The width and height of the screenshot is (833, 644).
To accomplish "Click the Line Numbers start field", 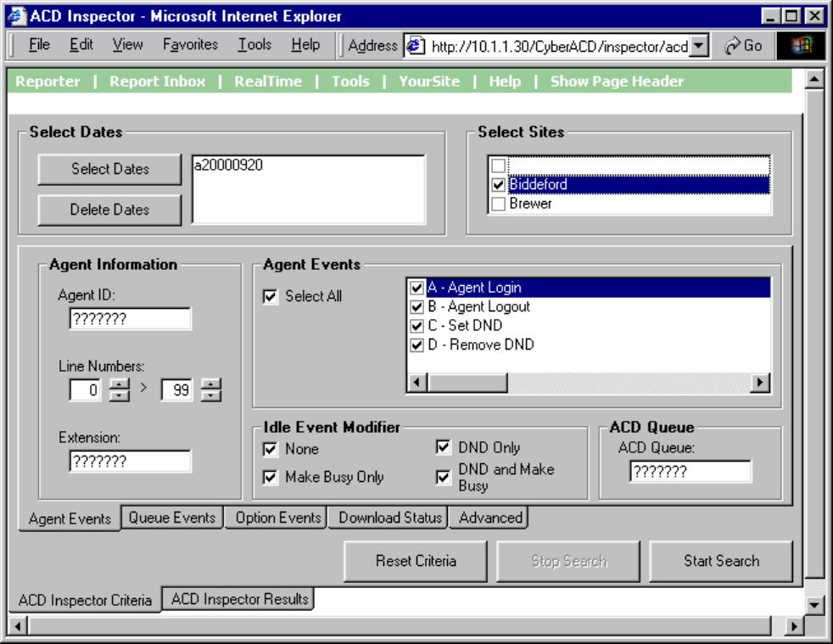I will click(85, 390).
